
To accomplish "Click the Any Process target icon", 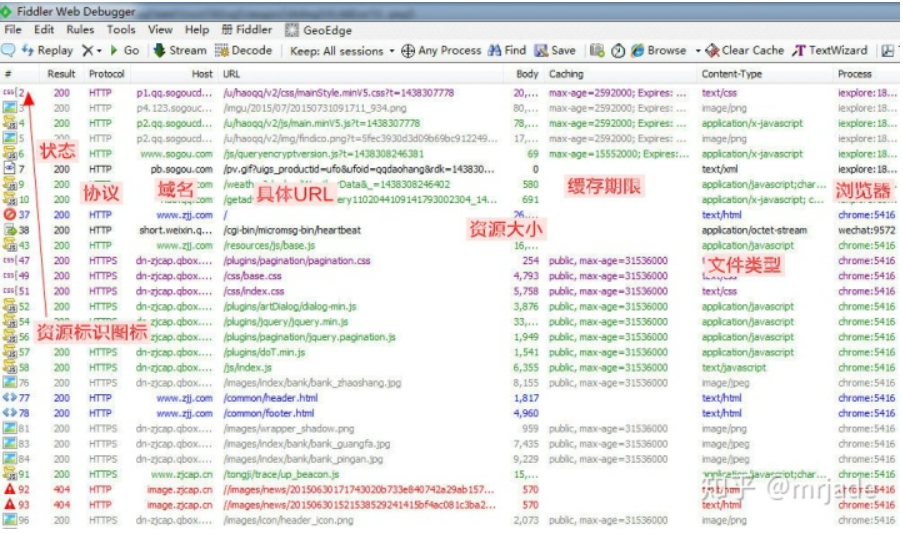I will click(408, 51).
